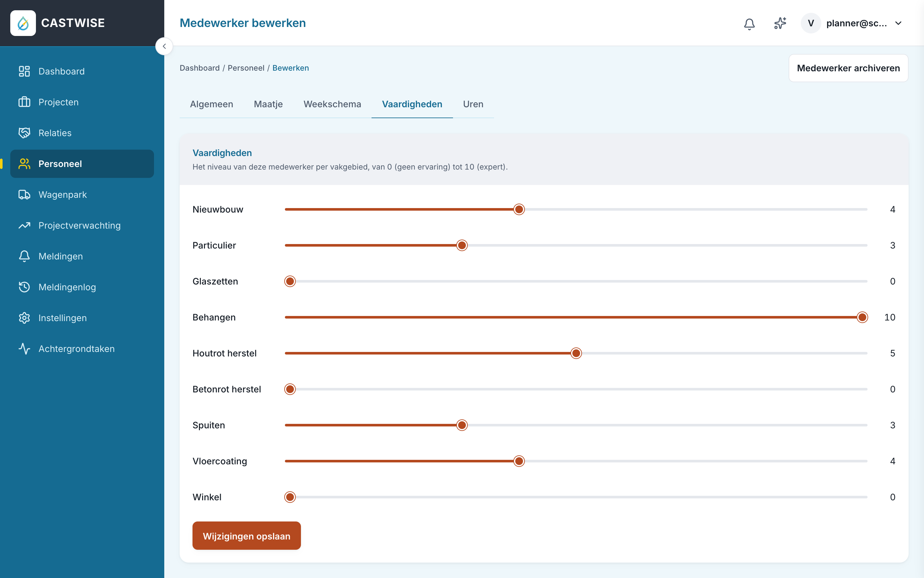Expand the planner account dropdown arrow
Screen dimensions: 924x578
[898, 23]
